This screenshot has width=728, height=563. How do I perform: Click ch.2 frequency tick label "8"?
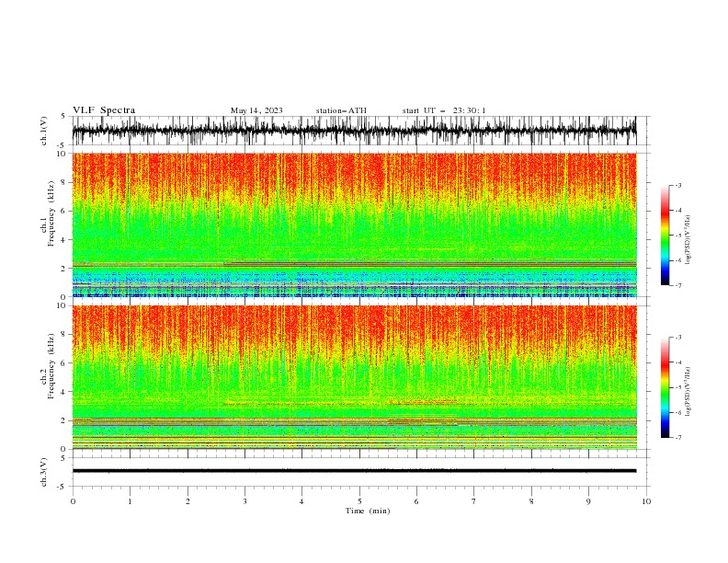(64, 335)
